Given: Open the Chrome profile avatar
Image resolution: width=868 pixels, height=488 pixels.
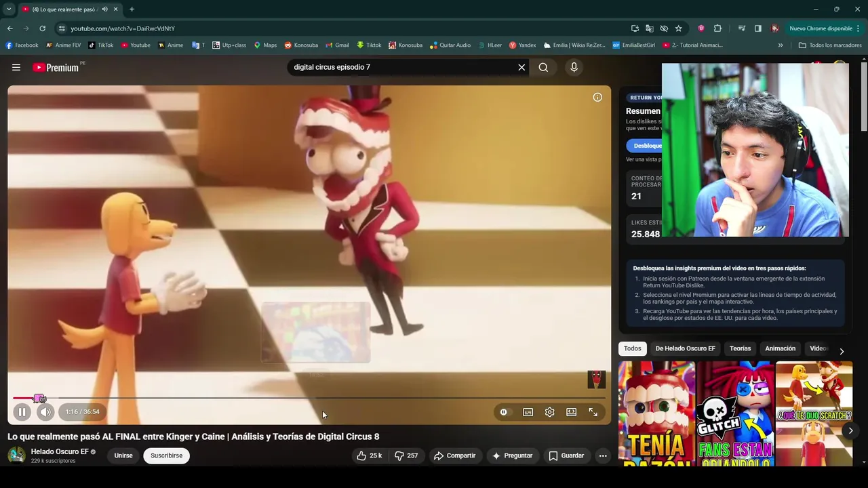Looking at the screenshot, I should [x=774, y=28].
